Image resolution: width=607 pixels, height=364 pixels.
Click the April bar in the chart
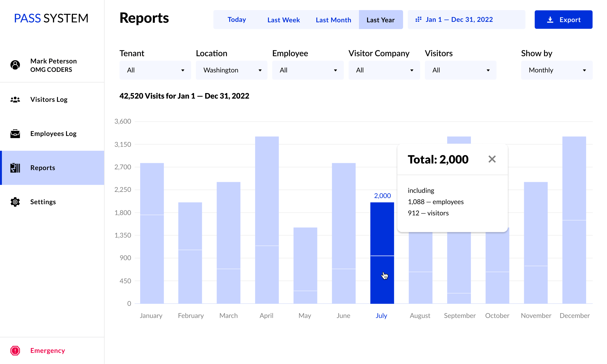pyautogui.click(x=267, y=221)
